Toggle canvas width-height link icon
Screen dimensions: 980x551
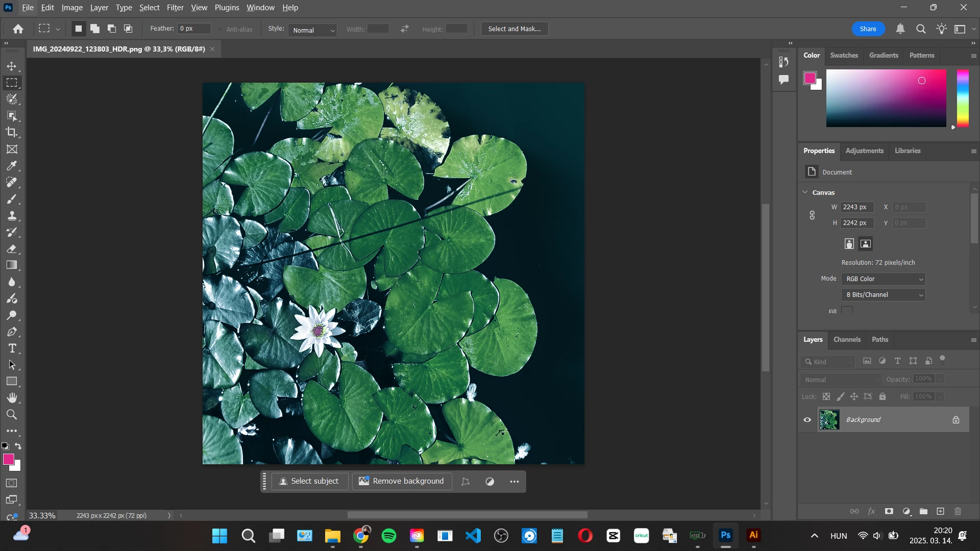(x=812, y=215)
